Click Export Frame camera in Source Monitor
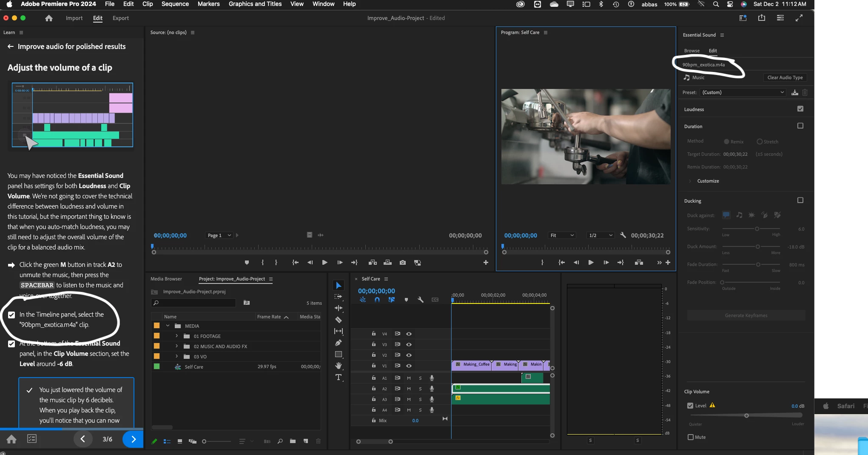868x455 pixels. click(403, 263)
